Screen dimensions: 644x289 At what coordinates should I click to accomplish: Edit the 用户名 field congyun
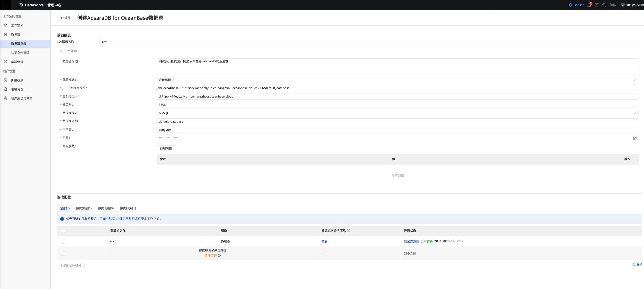(398, 130)
